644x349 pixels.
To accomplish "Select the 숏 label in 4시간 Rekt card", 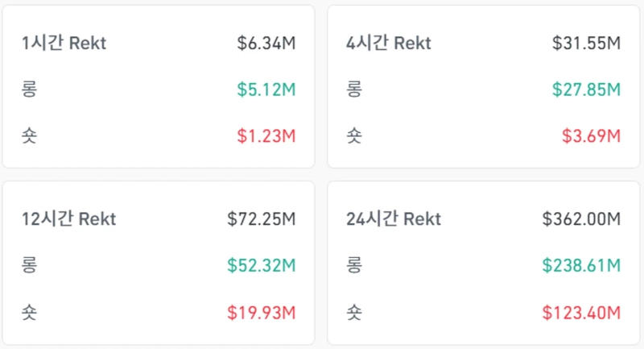I will coord(353,136).
